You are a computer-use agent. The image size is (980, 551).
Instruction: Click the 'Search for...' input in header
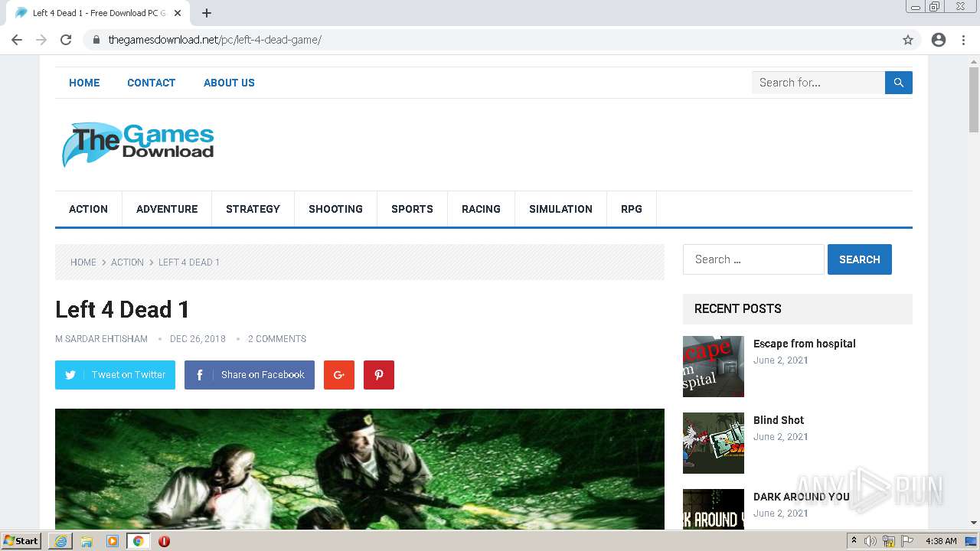click(818, 83)
